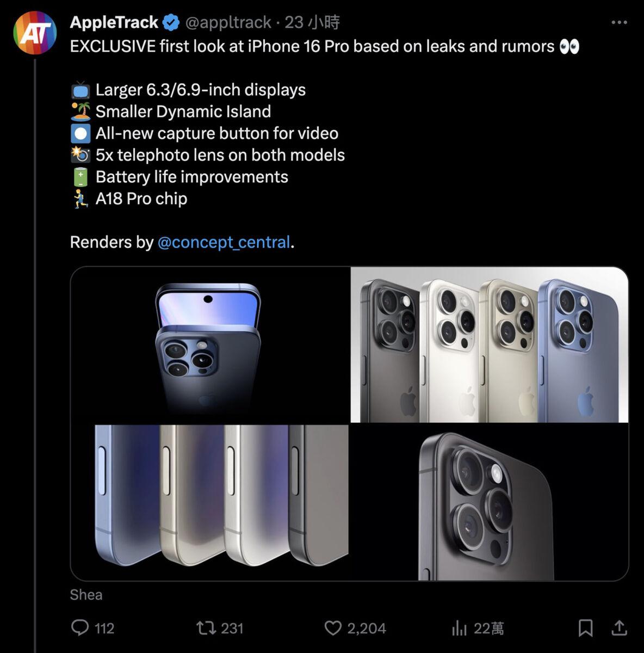View analytics icon showing 22萬 views
Image resolution: width=644 pixels, height=653 pixels.
point(460,629)
